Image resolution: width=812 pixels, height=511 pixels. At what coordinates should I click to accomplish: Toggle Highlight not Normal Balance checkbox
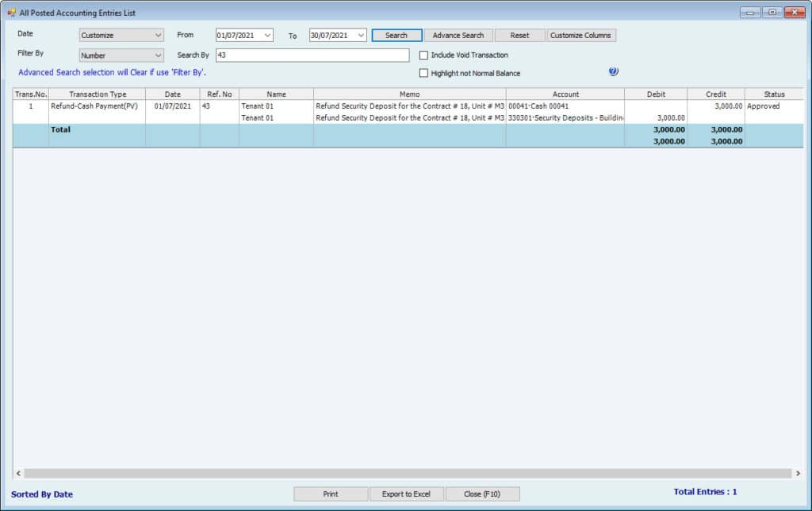point(423,73)
